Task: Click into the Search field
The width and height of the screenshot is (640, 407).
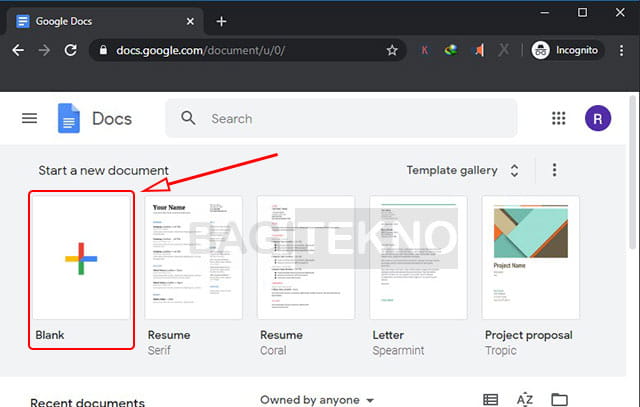Action: tap(341, 118)
